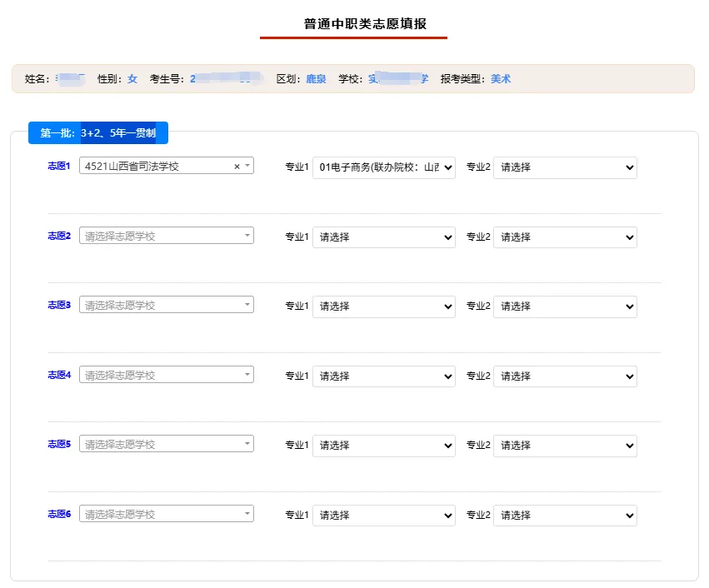709x588 pixels.
Task: Open 志愿4 专业2 dropdown
Action: coord(565,376)
